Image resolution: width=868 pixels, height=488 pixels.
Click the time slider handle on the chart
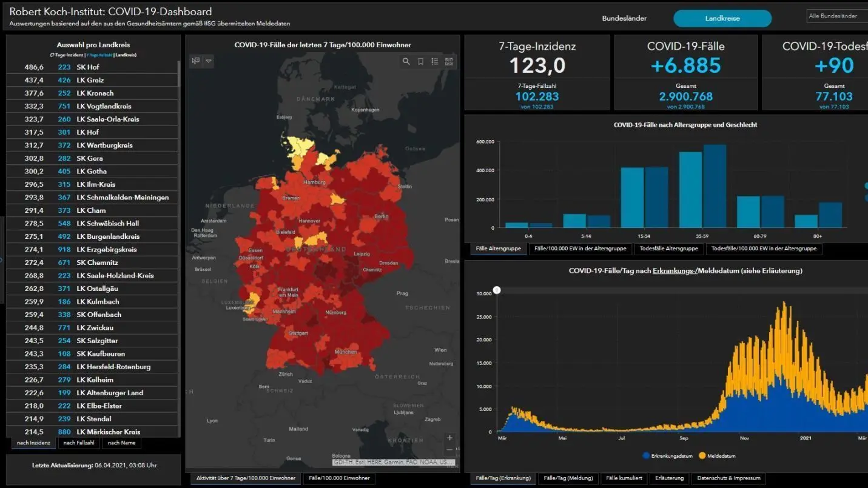pos(497,290)
